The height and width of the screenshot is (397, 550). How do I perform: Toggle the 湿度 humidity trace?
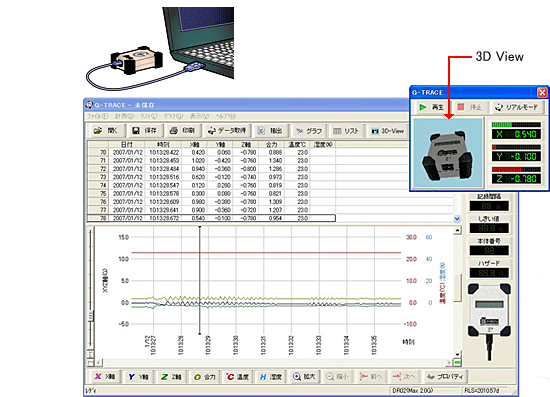270,377
